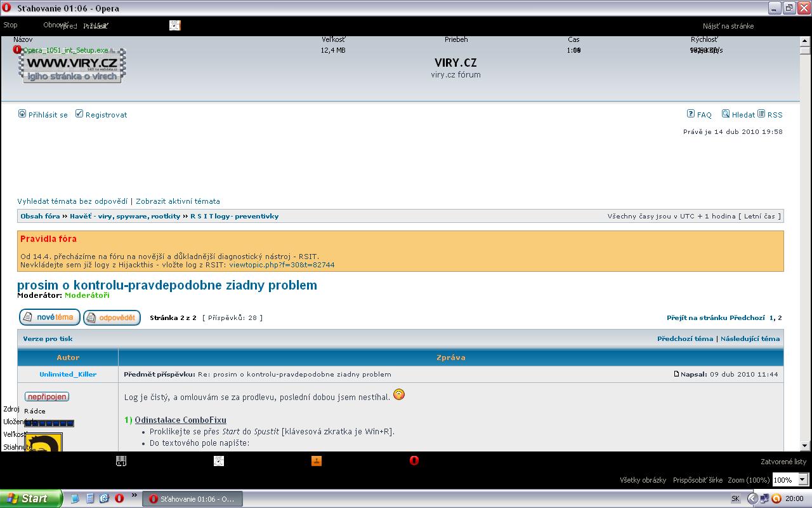
Task: Open the Zatvorené listy closed tabs menu
Action: 783,462
